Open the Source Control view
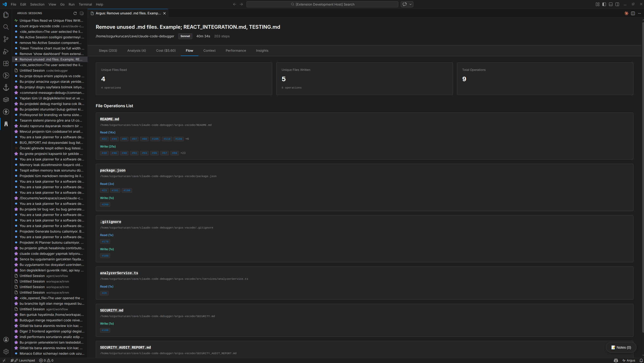Screen dimensions: 644x363 click(x=6, y=39)
